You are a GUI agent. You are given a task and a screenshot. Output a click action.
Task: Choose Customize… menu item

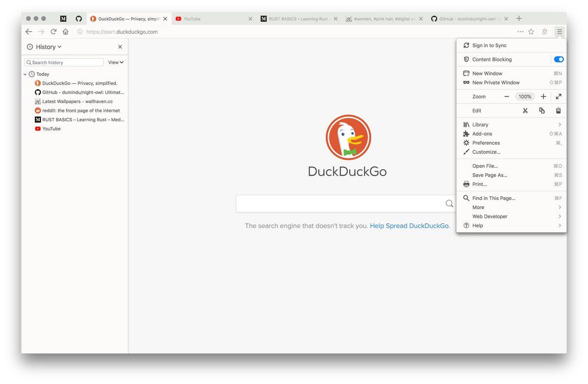[511, 152]
